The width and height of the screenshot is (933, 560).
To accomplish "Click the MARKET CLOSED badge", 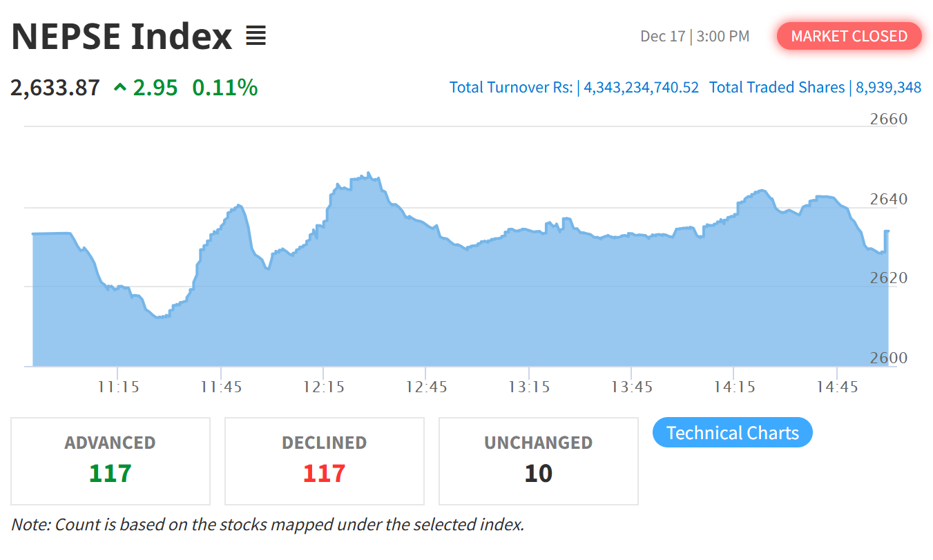I will (x=849, y=36).
